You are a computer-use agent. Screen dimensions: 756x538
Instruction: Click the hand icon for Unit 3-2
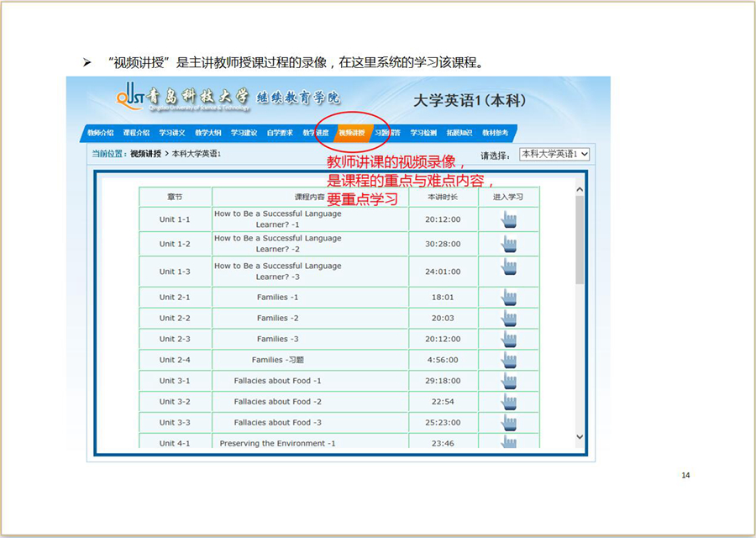click(x=508, y=402)
